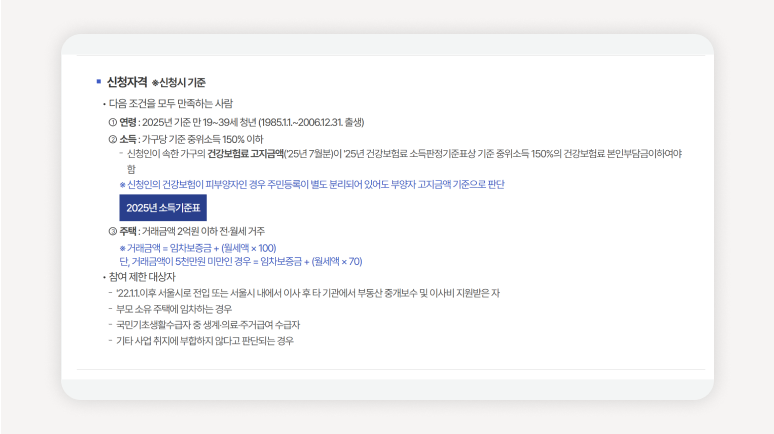Click the ② 소득 criteria line
The width and height of the screenshot is (774, 434).
point(186,139)
